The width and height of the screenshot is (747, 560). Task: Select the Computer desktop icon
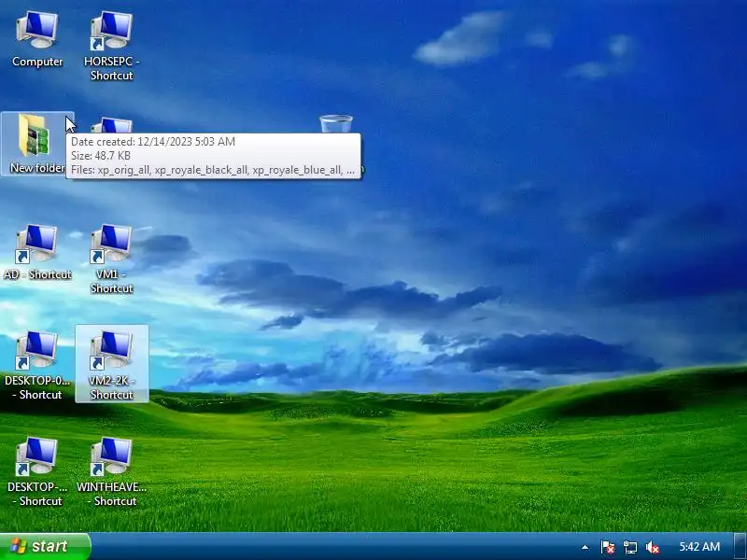tap(37, 40)
